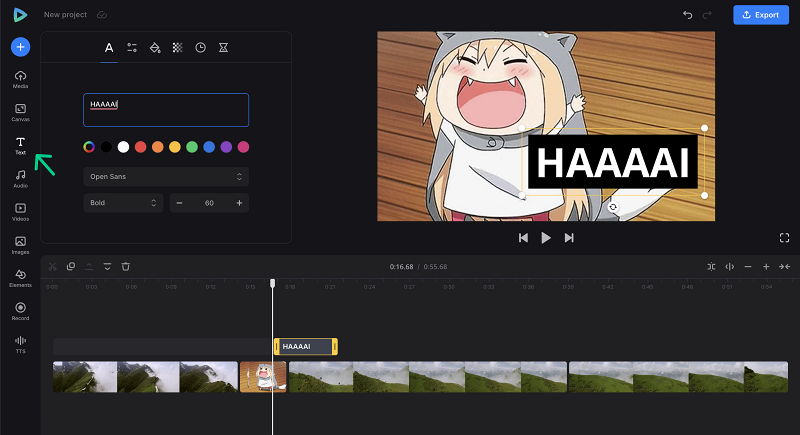Open the Elements panel

coord(20,278)
